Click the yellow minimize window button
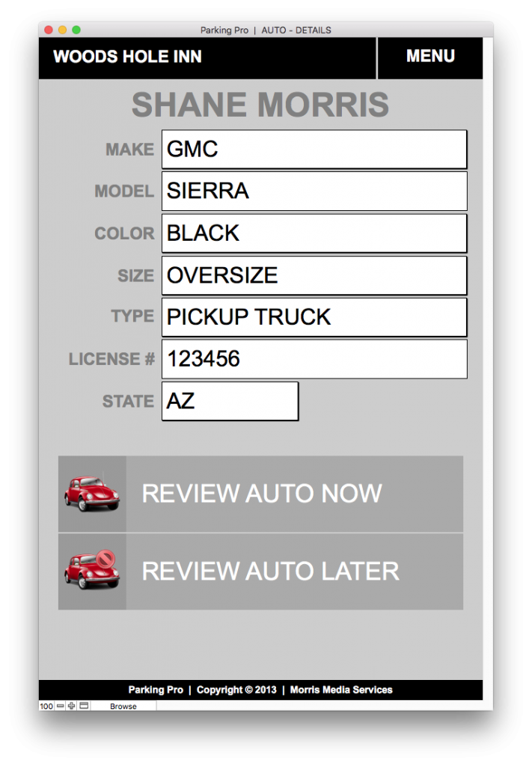The image size is (532, 766). [62, 30]
